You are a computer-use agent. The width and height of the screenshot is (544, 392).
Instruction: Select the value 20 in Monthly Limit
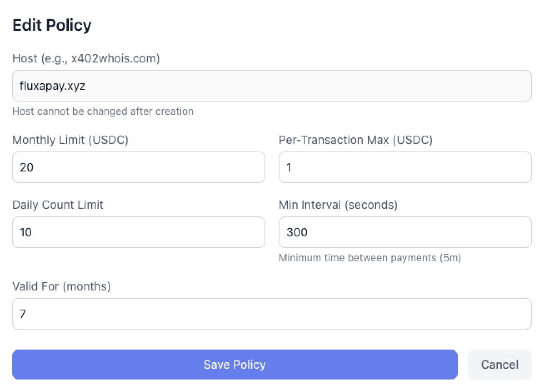coord(26,167)
